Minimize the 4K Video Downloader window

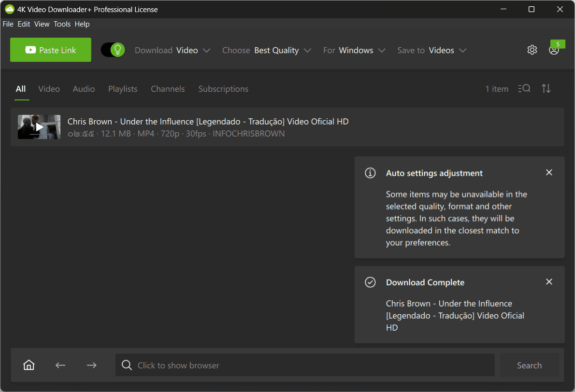tap(503, 9)
